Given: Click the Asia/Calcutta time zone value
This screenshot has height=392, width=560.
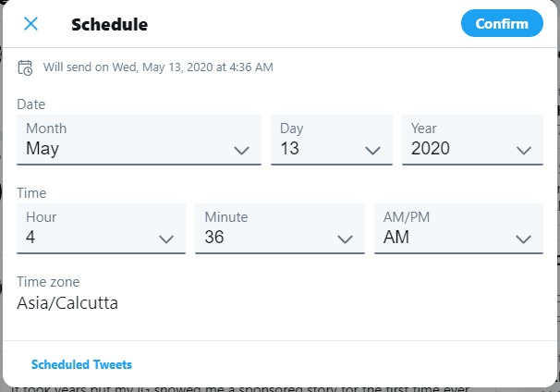Looking at the screenshot, I should click(67, 302).
